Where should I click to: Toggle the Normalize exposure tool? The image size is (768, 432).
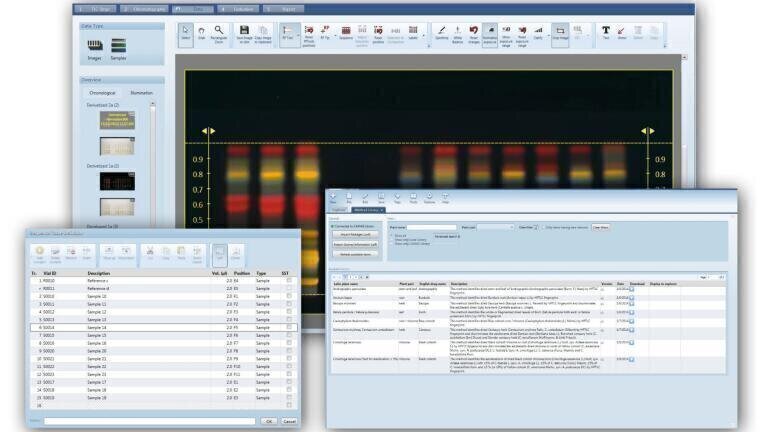click(x=490, y=34)
